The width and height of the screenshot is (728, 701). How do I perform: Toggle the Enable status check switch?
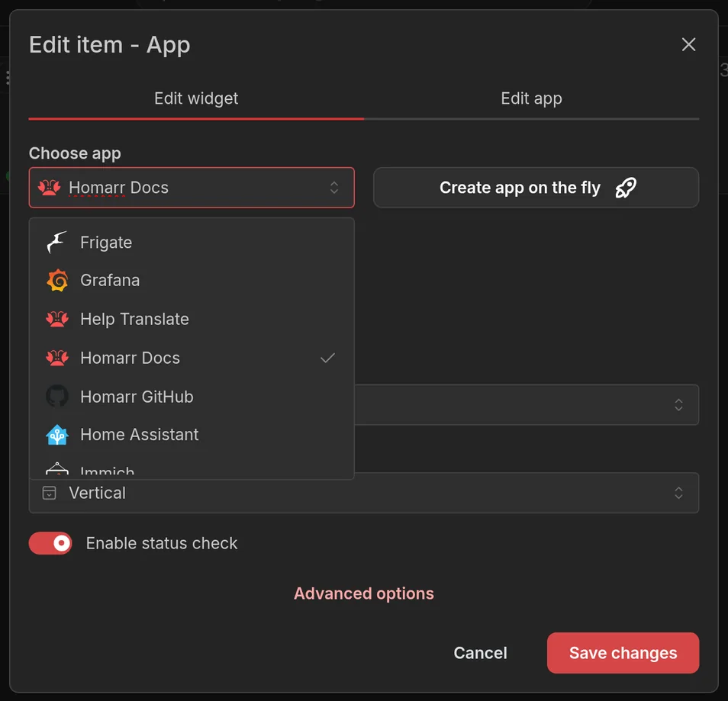(50, 543)
